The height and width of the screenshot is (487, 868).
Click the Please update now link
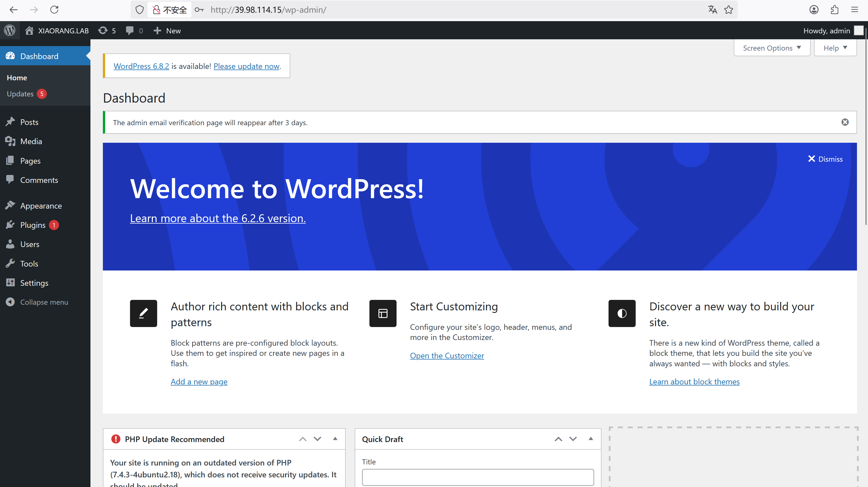pos(246,66)
